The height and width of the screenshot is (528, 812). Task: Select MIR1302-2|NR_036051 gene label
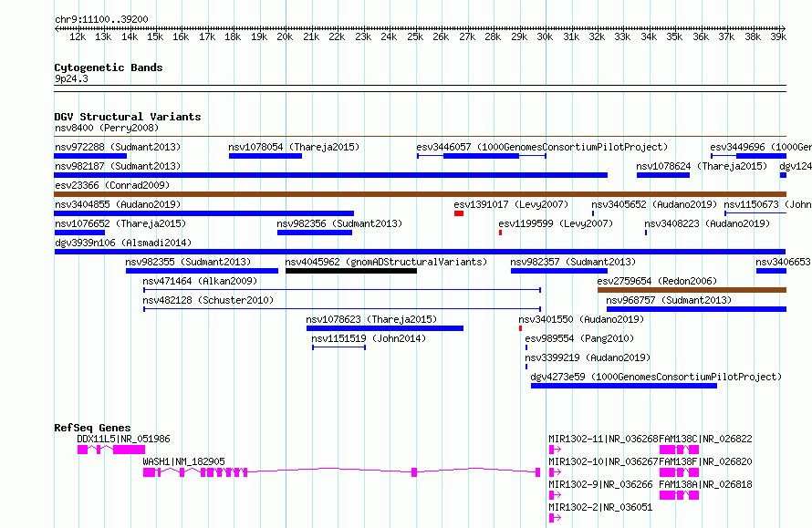pyautogui.click(x=600, y=507)
